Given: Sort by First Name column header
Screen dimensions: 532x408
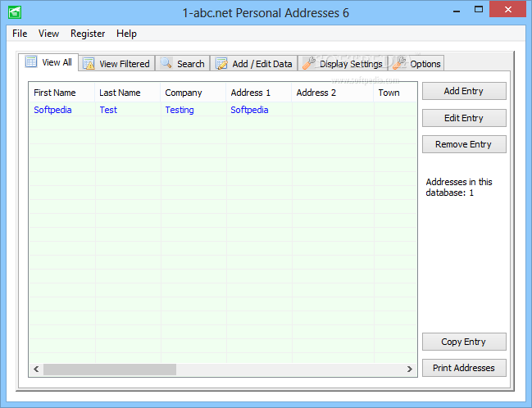Looking at the screenshot, I should [x=61, y=93].
